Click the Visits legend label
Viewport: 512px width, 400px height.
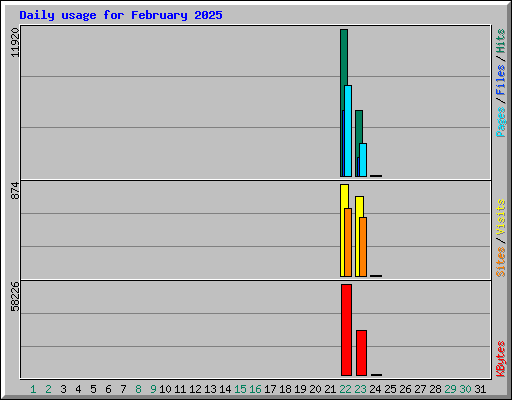pyautogui.click(x=500, y=217)
